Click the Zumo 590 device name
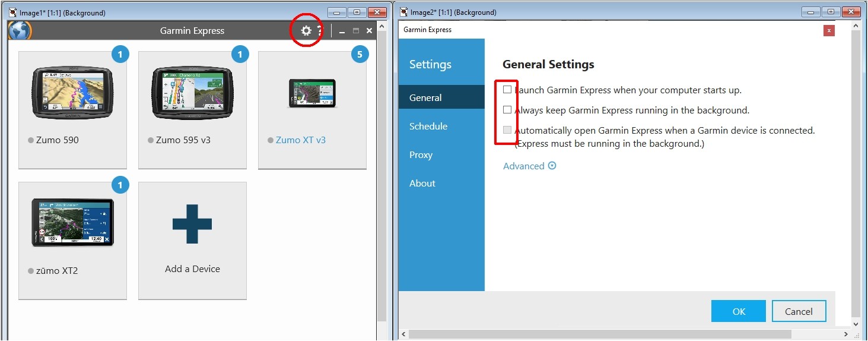The height and width of the screenshot is (341, 868). [x=58, y=140]
